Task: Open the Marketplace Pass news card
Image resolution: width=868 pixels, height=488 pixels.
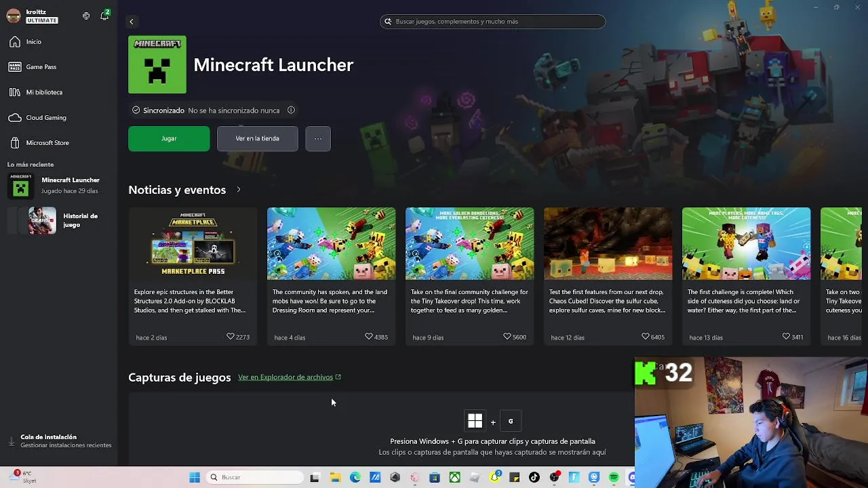Action: click(x=193, y=277)
